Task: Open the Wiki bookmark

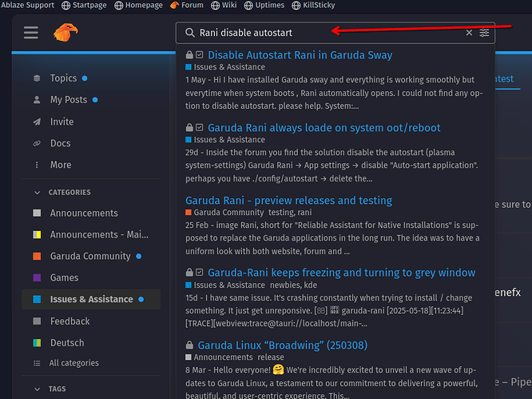Action: click(x=224, y=5)
